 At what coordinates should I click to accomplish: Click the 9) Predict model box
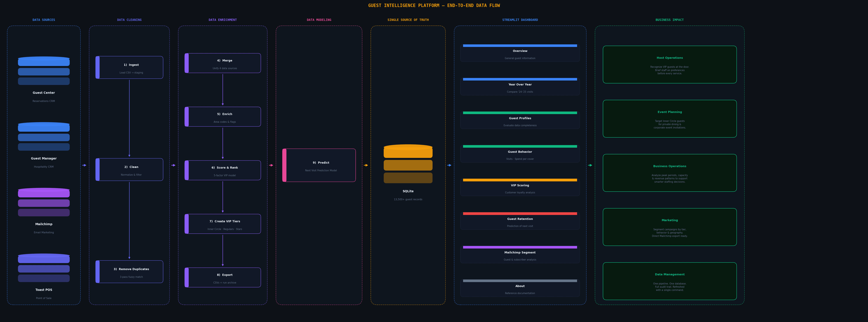pos(319,165)
